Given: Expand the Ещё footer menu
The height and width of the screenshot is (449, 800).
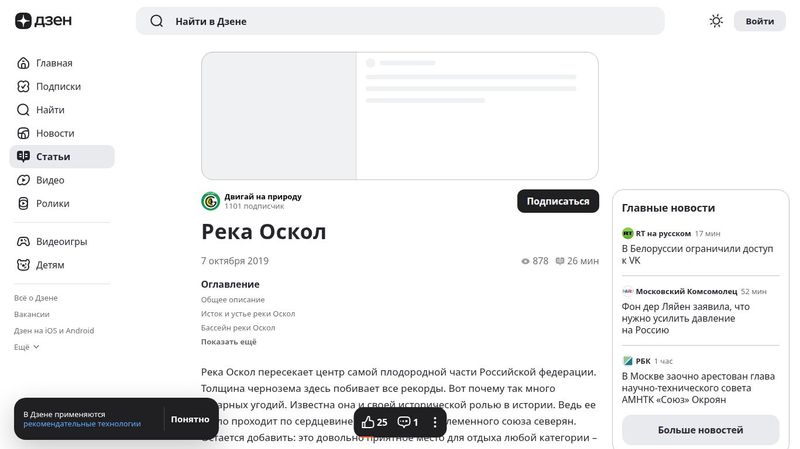Looking at the screenshot, I should coord(27,347).
